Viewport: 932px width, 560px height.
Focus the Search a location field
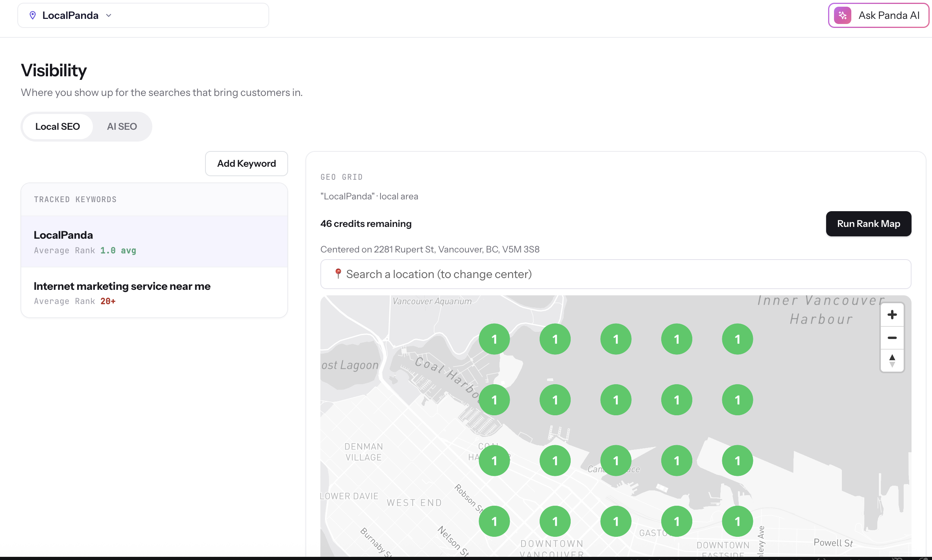(616, 274)
